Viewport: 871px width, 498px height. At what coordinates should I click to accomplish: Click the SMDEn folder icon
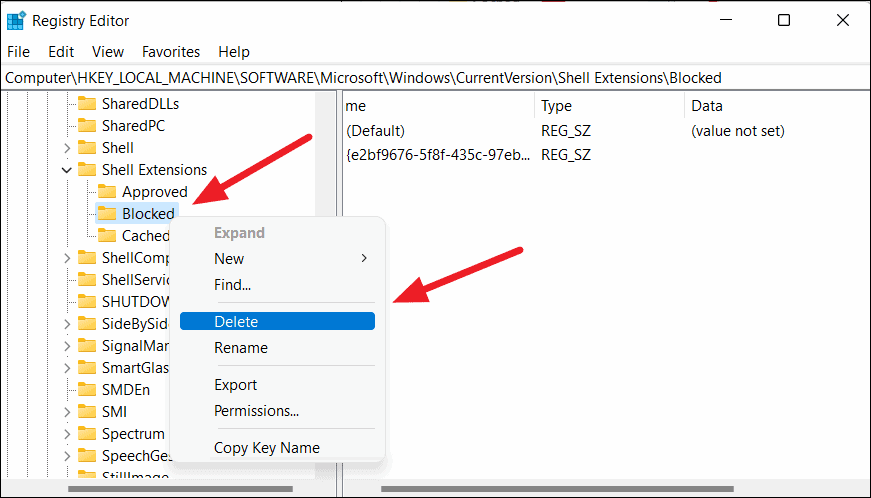[x=87, y=390]
